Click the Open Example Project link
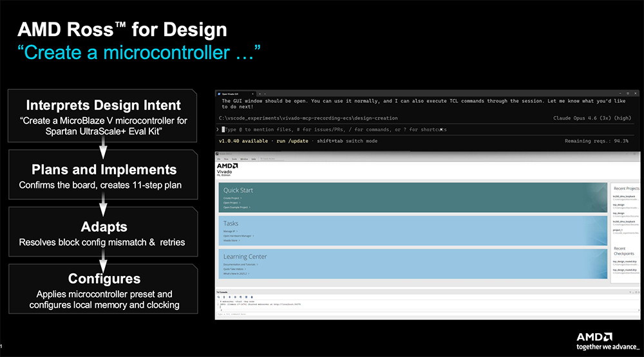644x357 pixels. point(236,207)
